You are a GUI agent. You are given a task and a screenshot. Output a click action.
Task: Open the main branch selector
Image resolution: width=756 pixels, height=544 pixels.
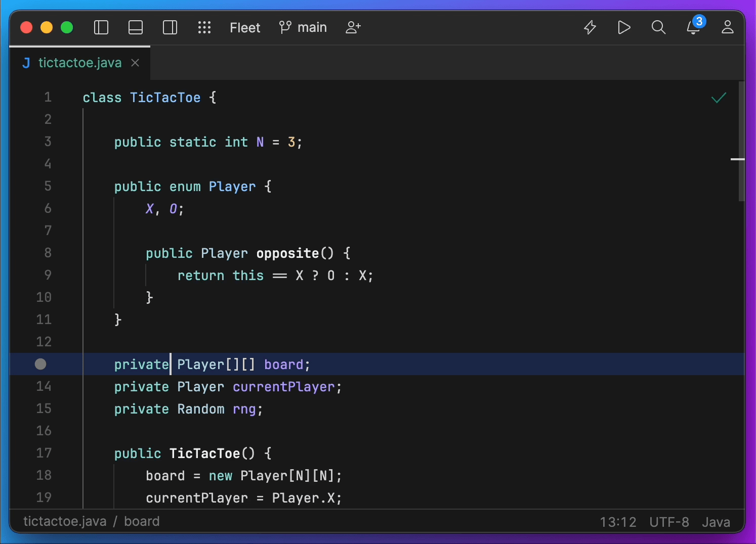coord(303,27)
